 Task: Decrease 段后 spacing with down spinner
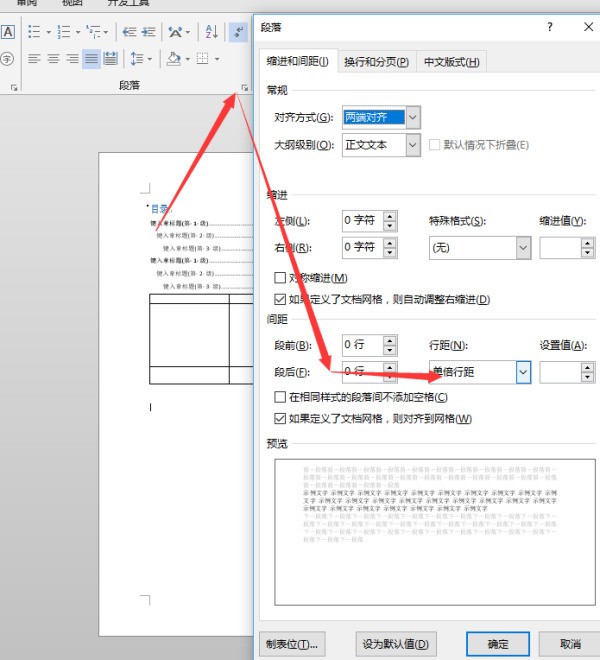click(x=390, y=377)
